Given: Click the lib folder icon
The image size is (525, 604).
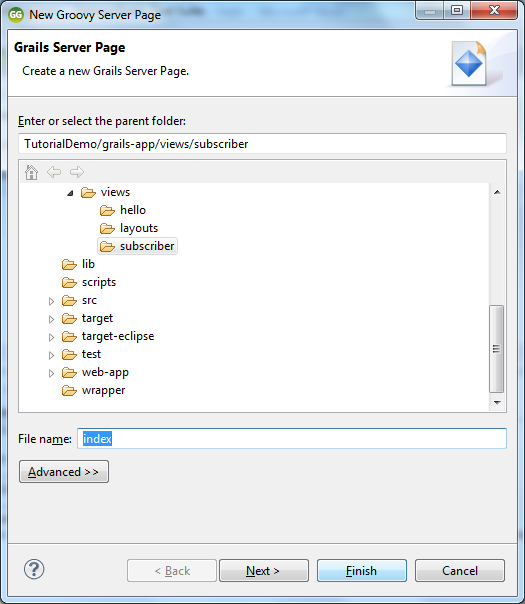Looking at the screenshot, I should (69, 264).
